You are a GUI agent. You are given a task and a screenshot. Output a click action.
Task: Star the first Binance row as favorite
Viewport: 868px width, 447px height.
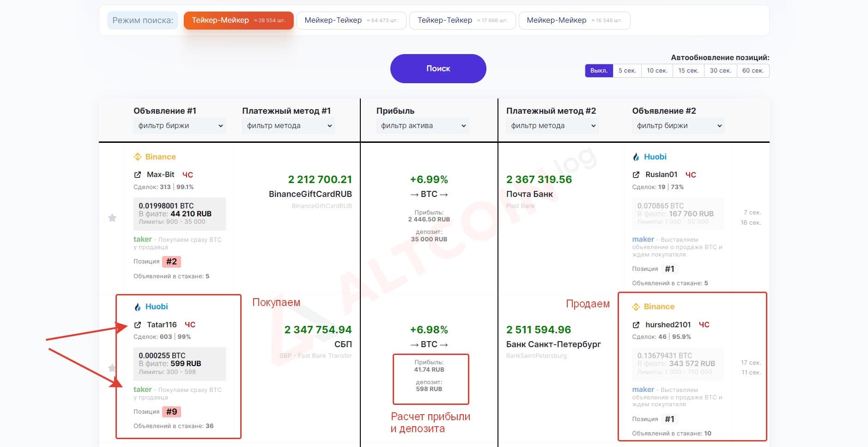(x=112, y=218)
